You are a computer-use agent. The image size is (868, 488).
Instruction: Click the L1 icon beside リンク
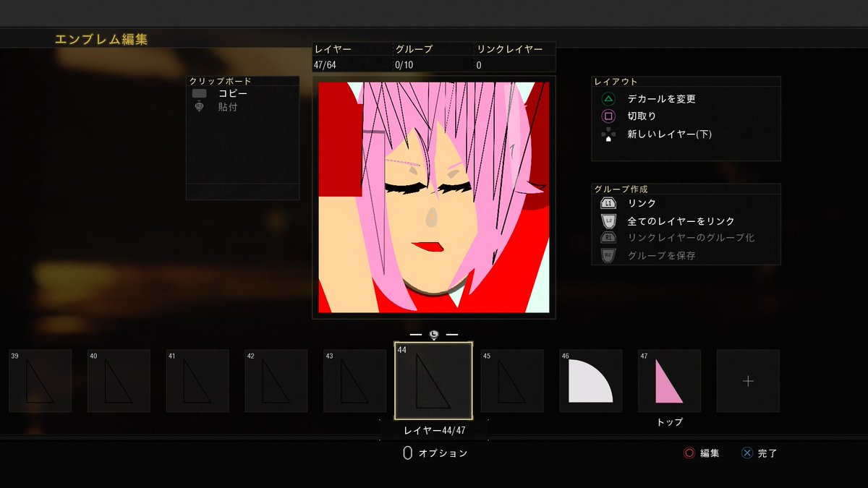pyautogui.click(x=608, y=204)
